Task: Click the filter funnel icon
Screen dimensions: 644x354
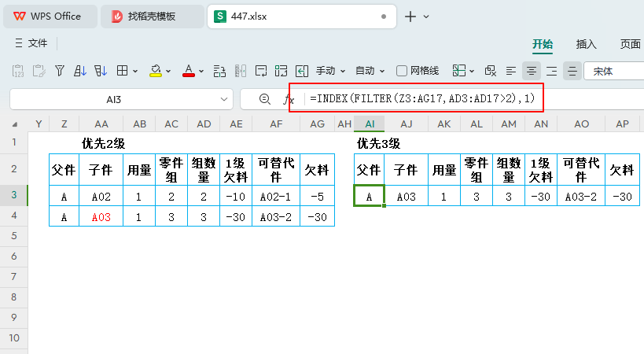Action: pos(60,71)
